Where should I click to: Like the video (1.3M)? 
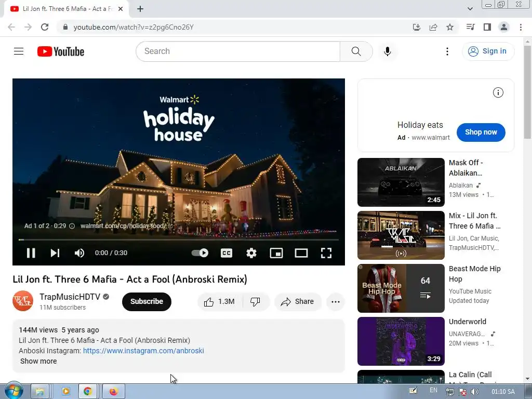pyautogui.click(x=220, y=302)
